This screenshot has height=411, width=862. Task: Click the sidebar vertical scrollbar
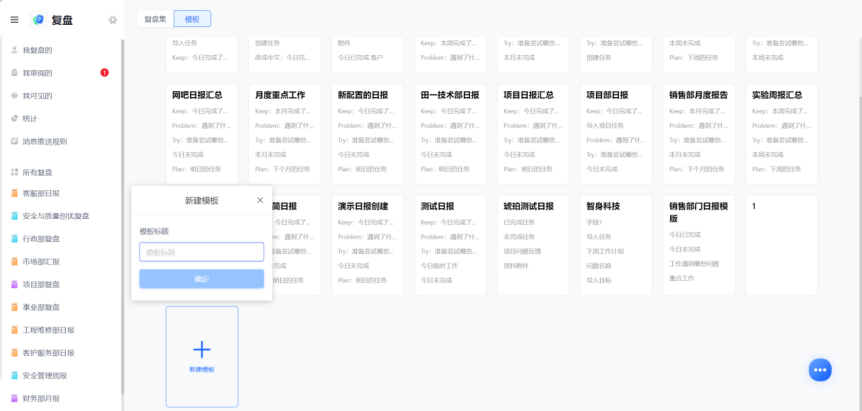pos(123,217)
